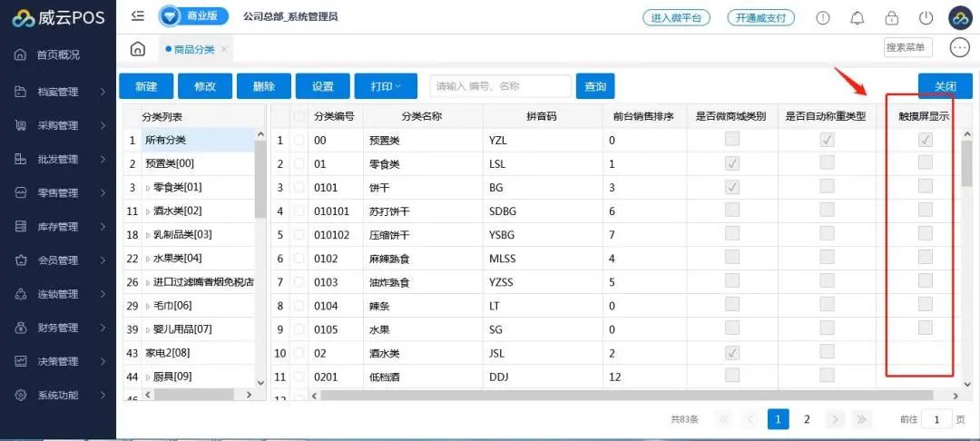Click the home icon beside 商品分类 tab

(138, 49)
